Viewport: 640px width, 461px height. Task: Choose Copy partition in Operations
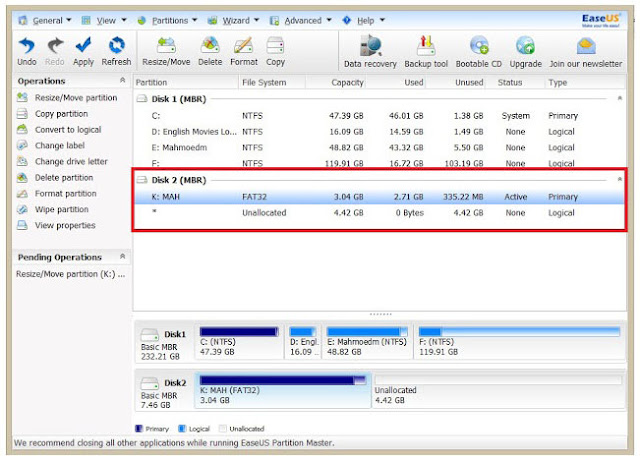[x=61, y=114]
